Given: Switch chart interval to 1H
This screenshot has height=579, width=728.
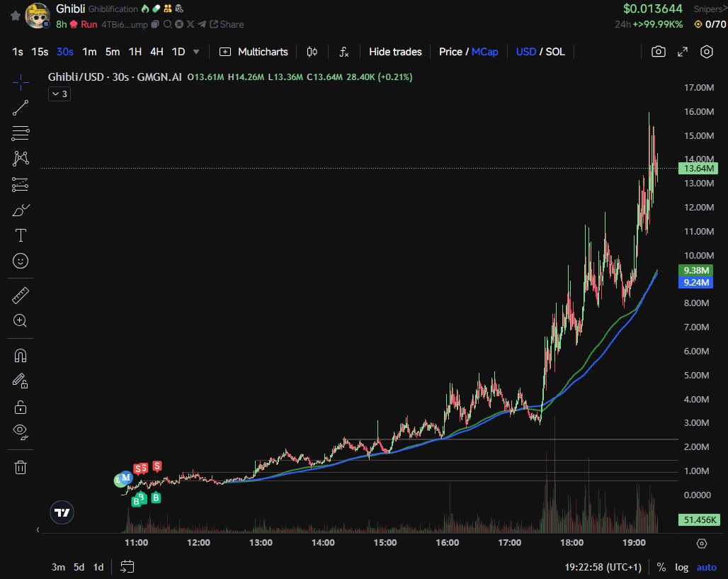Looking at the screenshot, I should pyautogui.click(x=135, y=52).
